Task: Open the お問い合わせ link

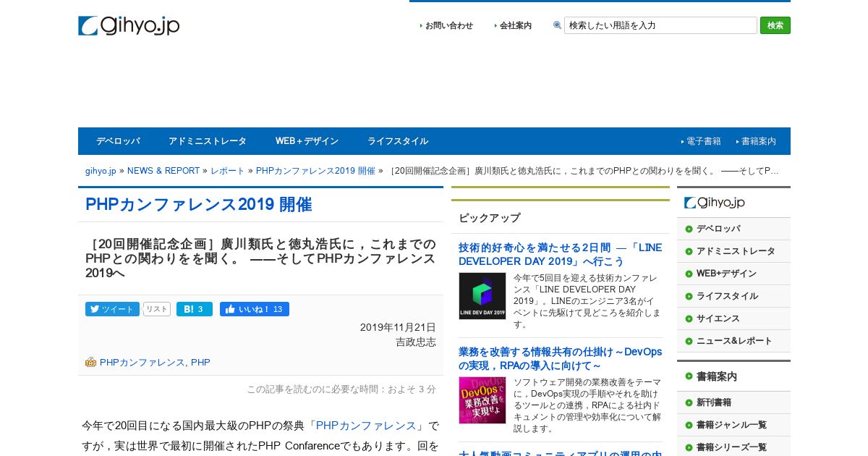Action: [449, 25]
